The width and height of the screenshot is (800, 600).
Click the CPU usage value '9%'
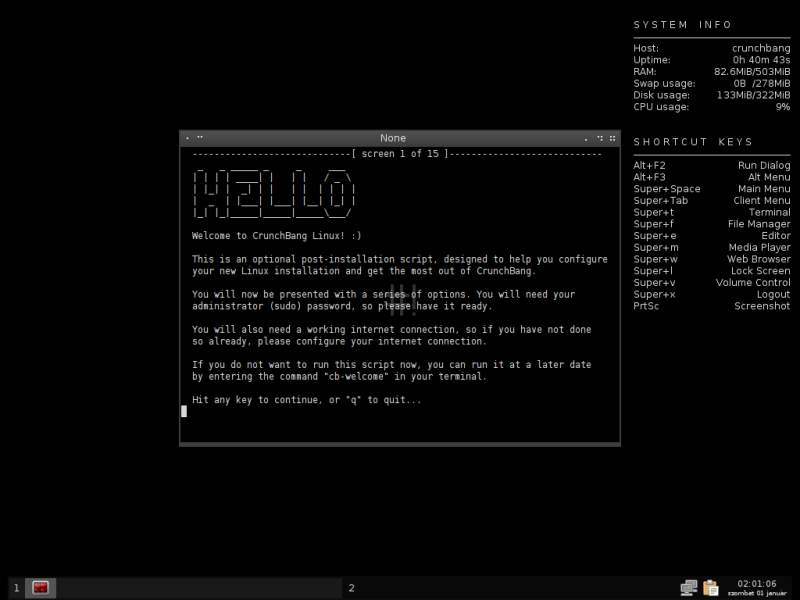click(783, 107)
